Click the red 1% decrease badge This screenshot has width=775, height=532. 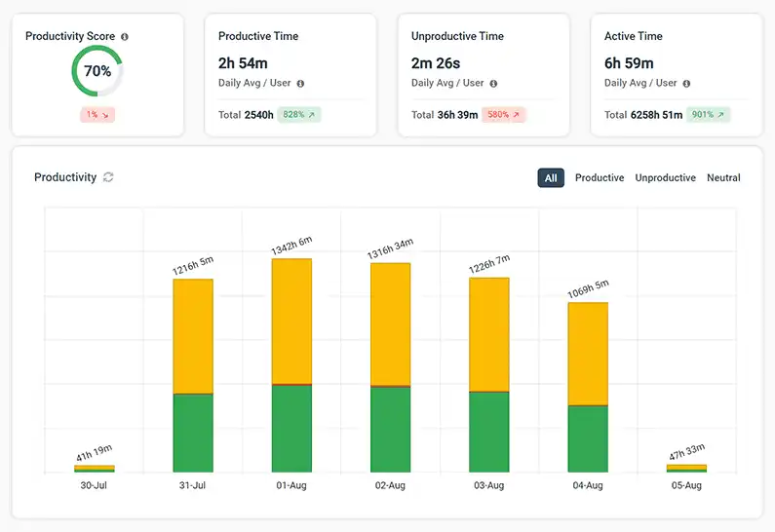pyautogui.click(x=97, y=115)
